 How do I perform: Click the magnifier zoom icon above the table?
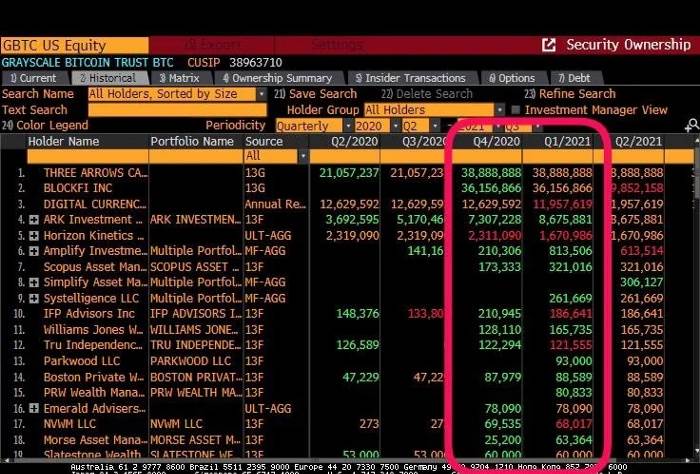pos(692,125)
